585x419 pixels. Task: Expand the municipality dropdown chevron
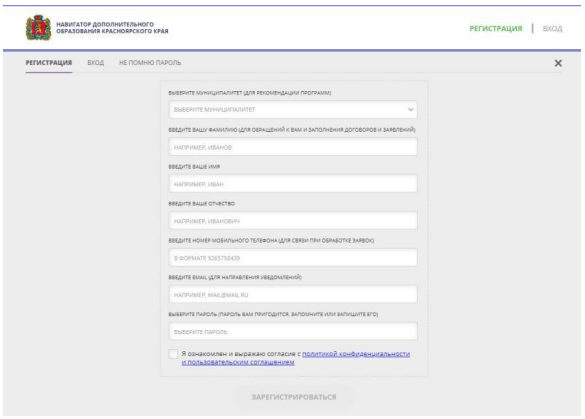pyautogui.click(x=410, y=110)
